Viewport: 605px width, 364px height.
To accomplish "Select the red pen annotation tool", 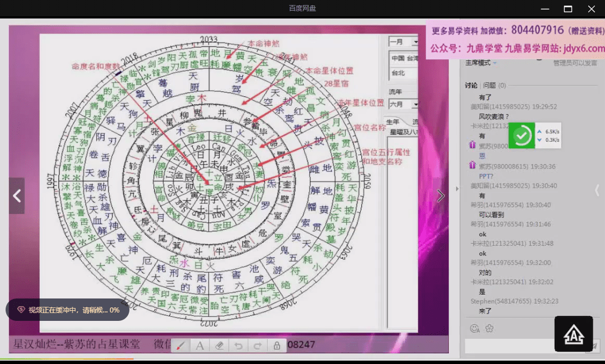I will [x=180, y=346].
